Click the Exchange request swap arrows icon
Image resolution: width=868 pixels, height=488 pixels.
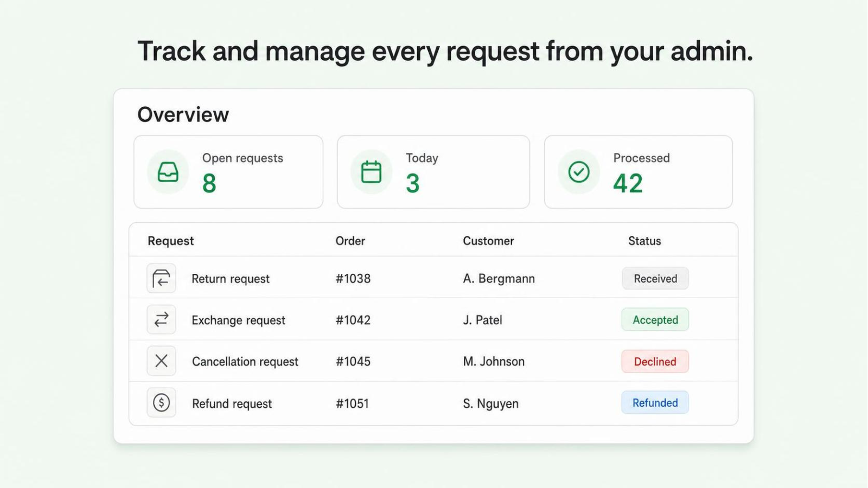click(x=161, y=319)
